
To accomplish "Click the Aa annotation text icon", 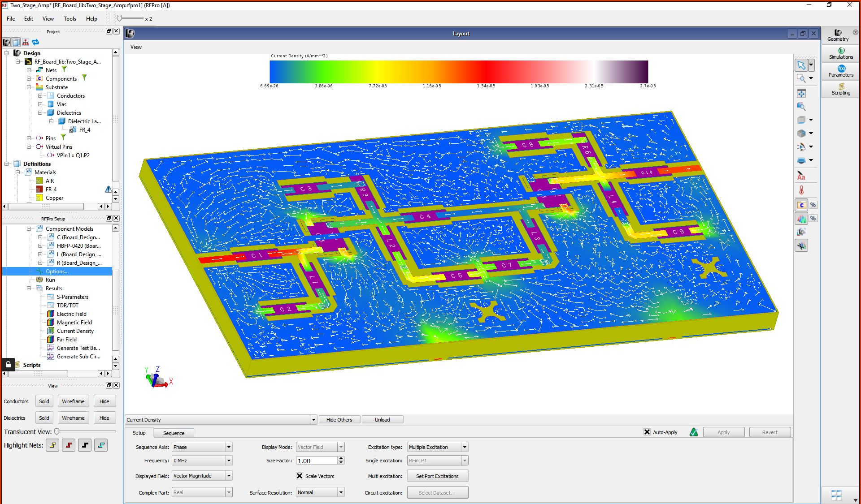I will pyautogui.click(x=801, y=175).
